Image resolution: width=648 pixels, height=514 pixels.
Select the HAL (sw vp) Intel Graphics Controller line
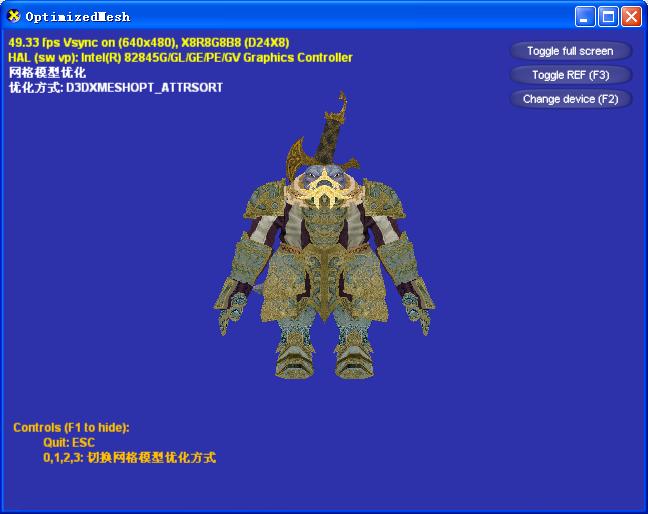pos(180,57)
